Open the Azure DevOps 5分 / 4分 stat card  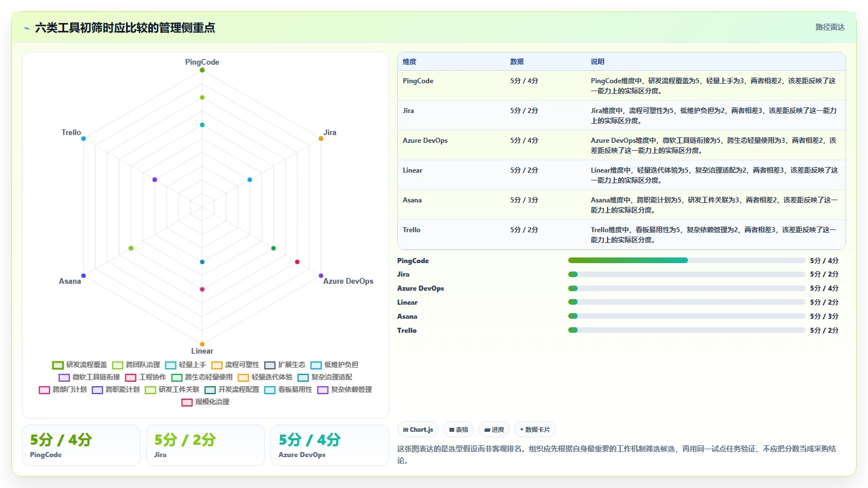pos(330,445)
